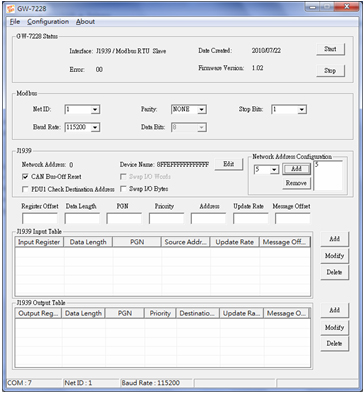The image size is (363, 394).
Task: Maximize the GW-7228 window
Action: tap(327, 7)
